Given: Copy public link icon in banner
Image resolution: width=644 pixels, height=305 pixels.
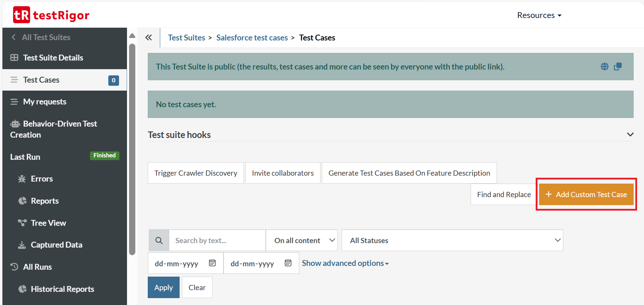Looking at the screenshot, I should click(x=618, y=66).
